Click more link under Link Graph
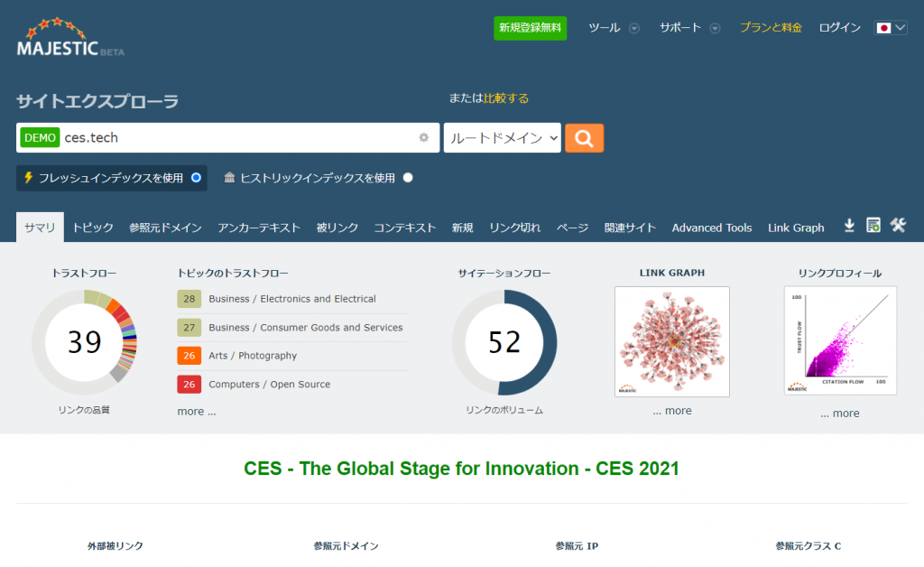 672,411
